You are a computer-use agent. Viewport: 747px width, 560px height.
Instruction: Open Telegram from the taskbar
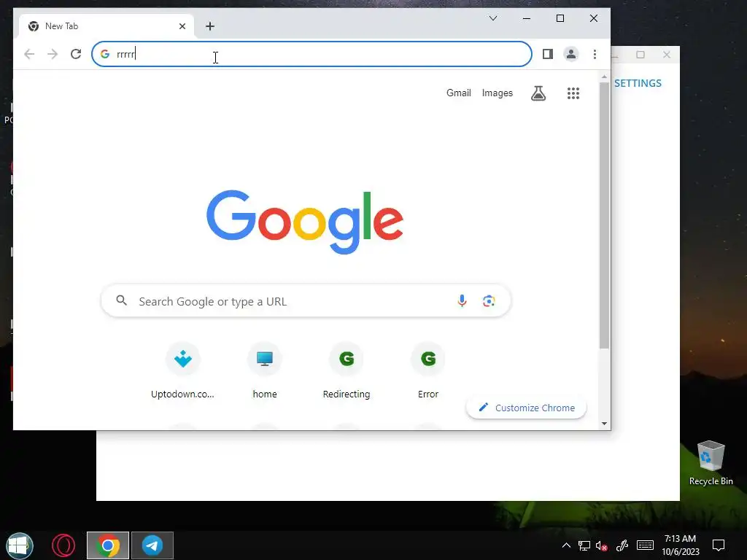pos(152,545)
